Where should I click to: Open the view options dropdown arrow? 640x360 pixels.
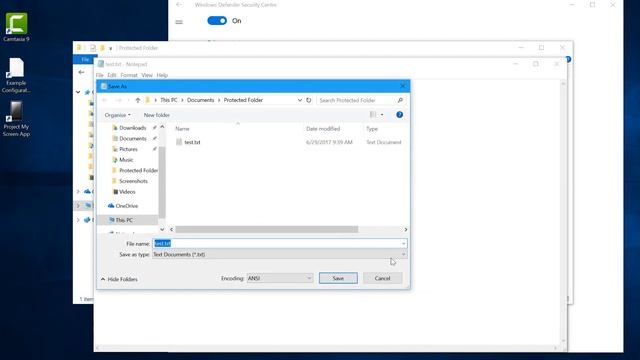coord(382,115)
